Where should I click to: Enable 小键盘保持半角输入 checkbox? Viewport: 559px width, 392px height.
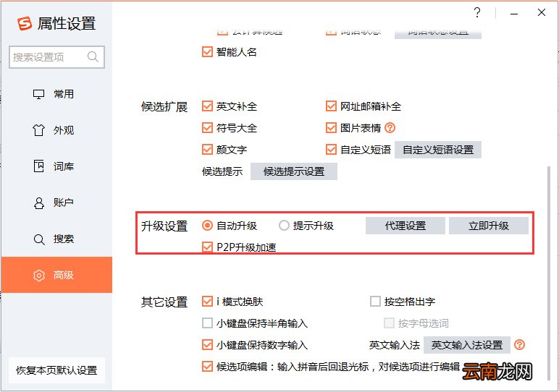click(x=207, y=323)
